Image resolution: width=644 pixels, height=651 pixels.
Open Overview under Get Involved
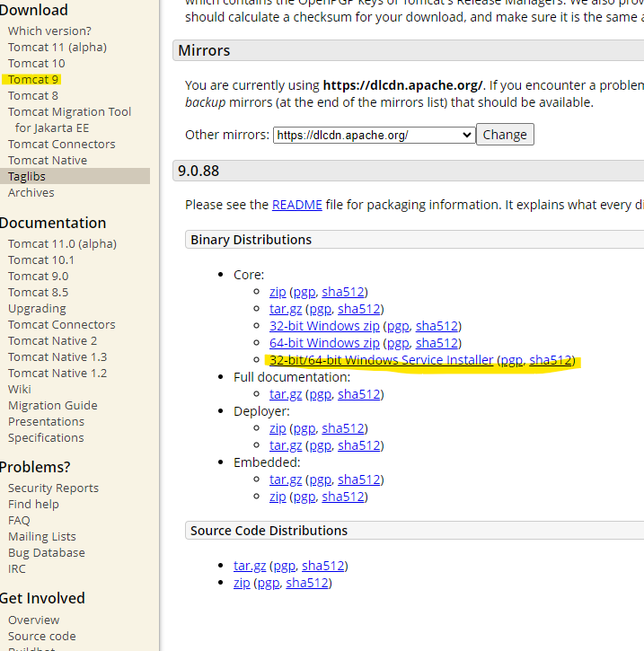point(33,620)
